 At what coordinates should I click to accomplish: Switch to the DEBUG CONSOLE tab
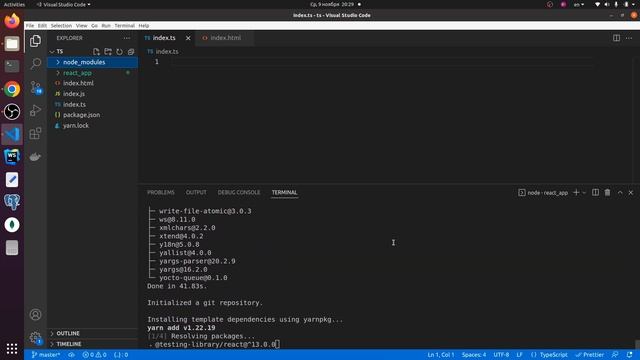239,192
